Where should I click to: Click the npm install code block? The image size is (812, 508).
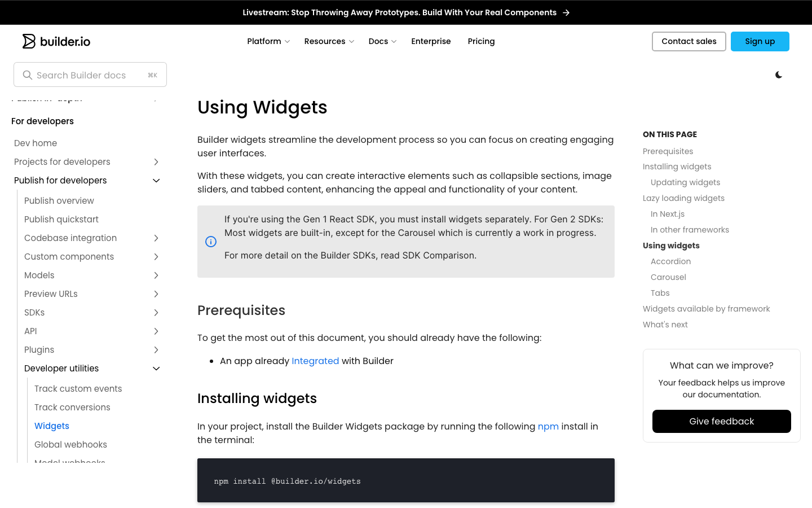point(406,480)
